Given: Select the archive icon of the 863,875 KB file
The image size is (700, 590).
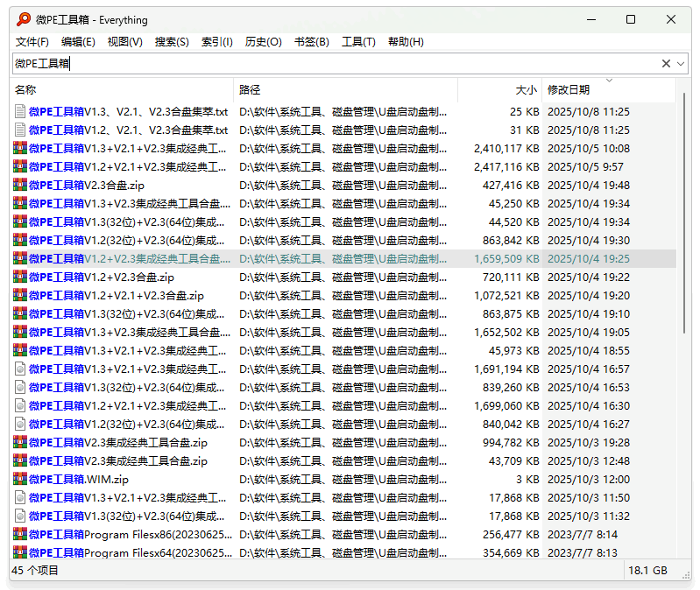Looking at the screenshot, I should coord(20,313).
